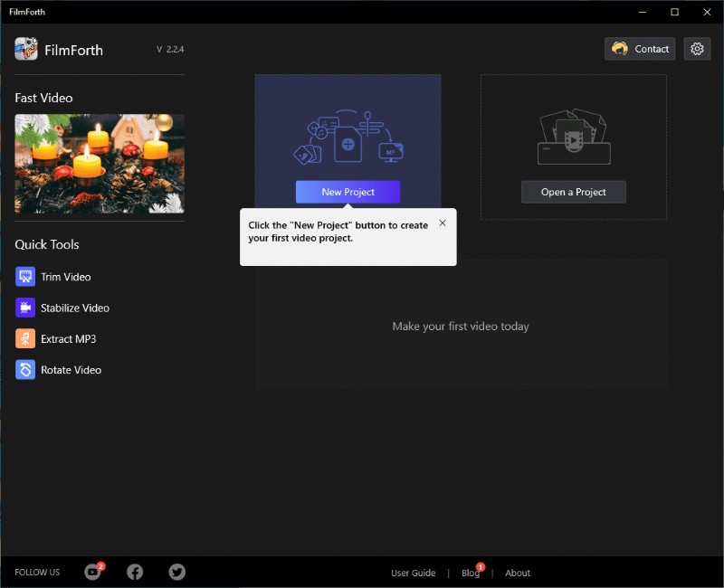Click the Trim Video icon

25,277
